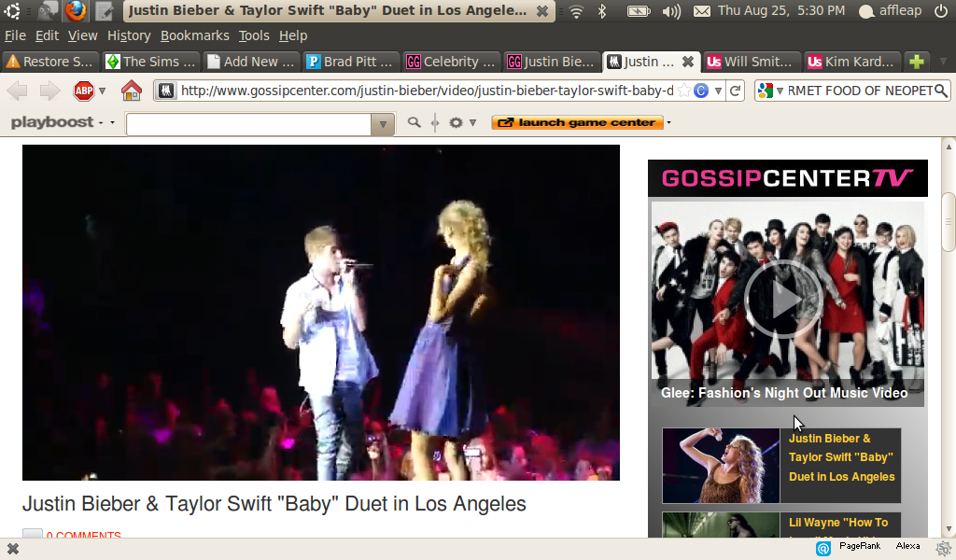956x560 pixels.
Task: Click the URL address bar field
Action: [x=427, y=91]
